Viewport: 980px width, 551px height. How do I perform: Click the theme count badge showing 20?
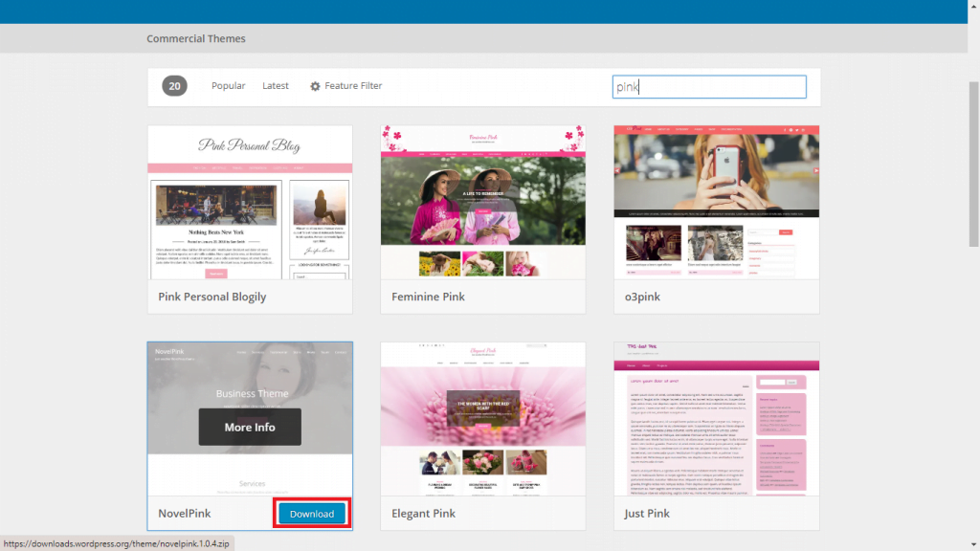173,85
